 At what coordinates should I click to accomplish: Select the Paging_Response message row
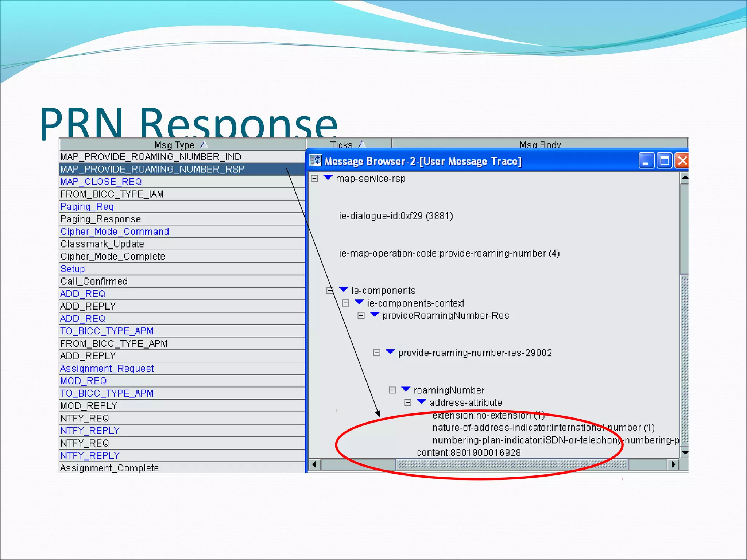(182, 219)
